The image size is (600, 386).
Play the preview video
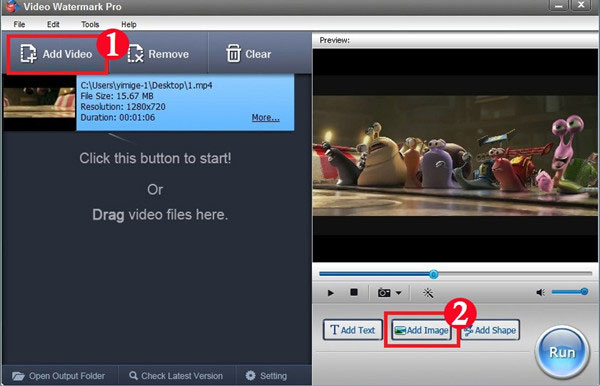331,293
